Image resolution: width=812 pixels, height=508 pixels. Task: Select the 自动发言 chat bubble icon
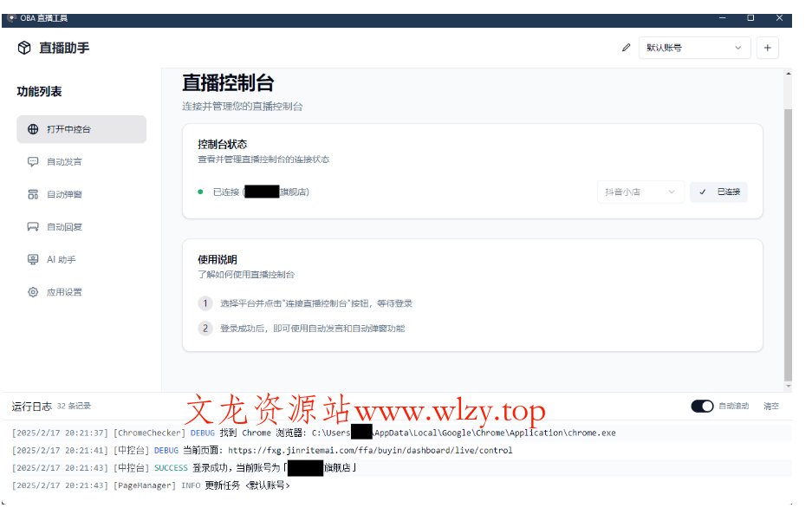pos(31,161)
